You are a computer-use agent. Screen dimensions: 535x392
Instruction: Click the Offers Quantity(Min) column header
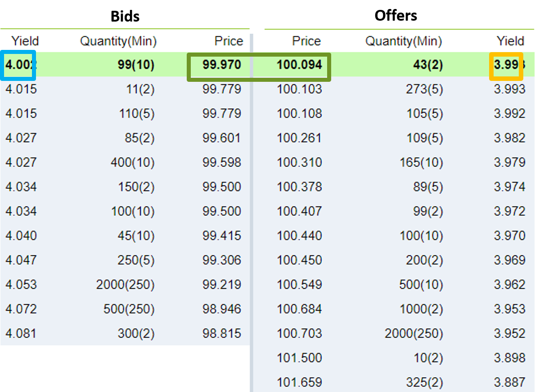coord(403,41)
